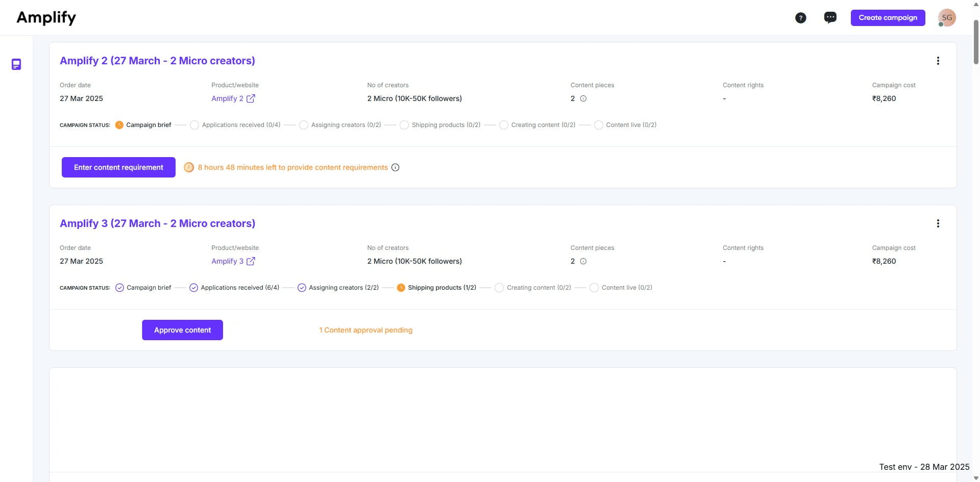Open the chat messages icon

tap(830, 18)
